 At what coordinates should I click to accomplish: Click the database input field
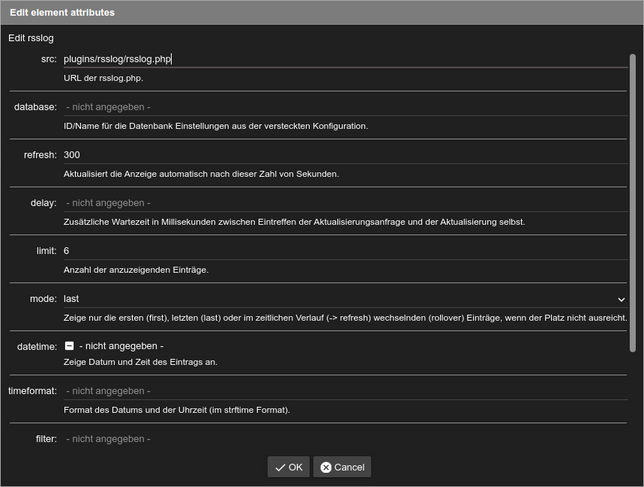click(345, 107)
